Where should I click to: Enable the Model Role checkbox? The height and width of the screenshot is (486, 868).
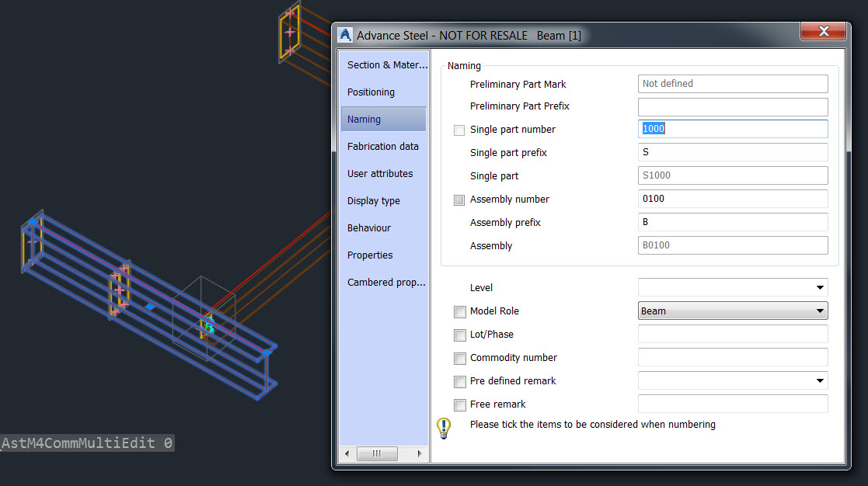(x=460, y=311)
